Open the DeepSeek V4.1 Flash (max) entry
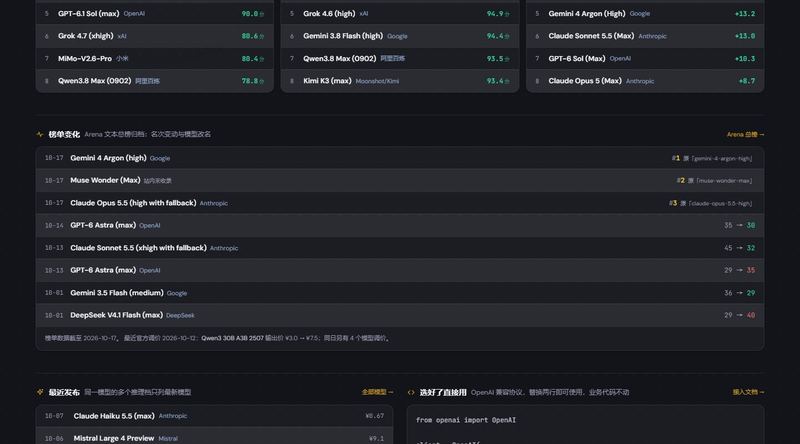The height and width of the screenshot is (444, 800). click(x=400, y=315)
